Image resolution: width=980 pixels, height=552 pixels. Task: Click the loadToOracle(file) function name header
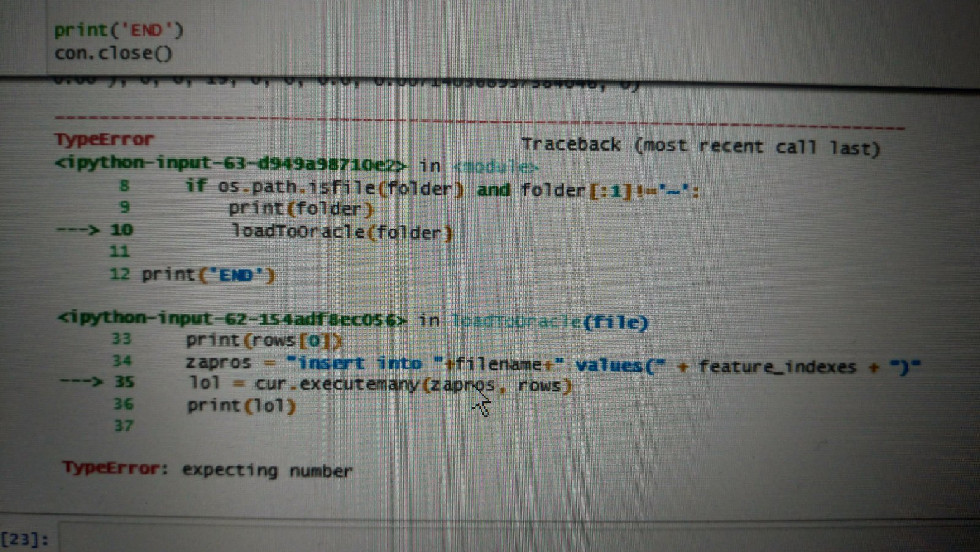(x=549, y=321)
